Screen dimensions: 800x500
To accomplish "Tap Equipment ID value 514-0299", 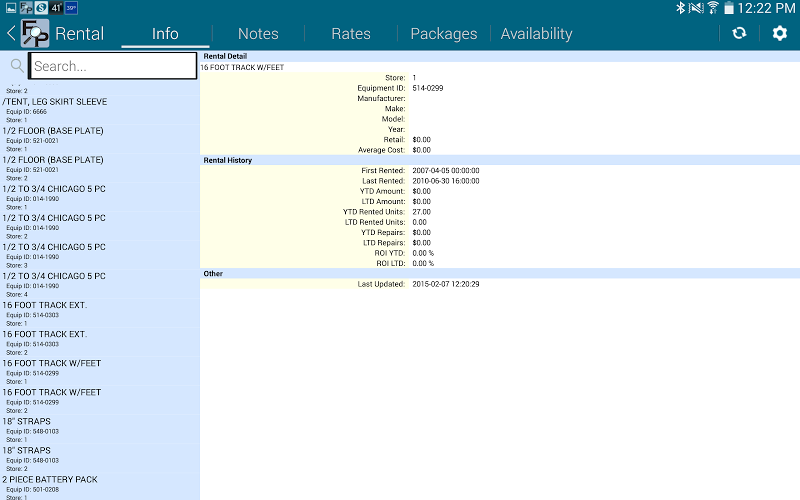I will click(x=428, y=88).
